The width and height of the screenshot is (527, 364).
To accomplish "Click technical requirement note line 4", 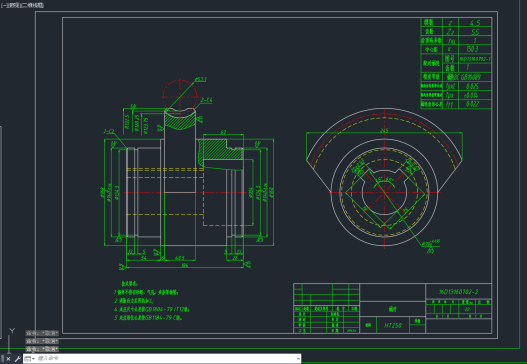I will click(152, 309).
